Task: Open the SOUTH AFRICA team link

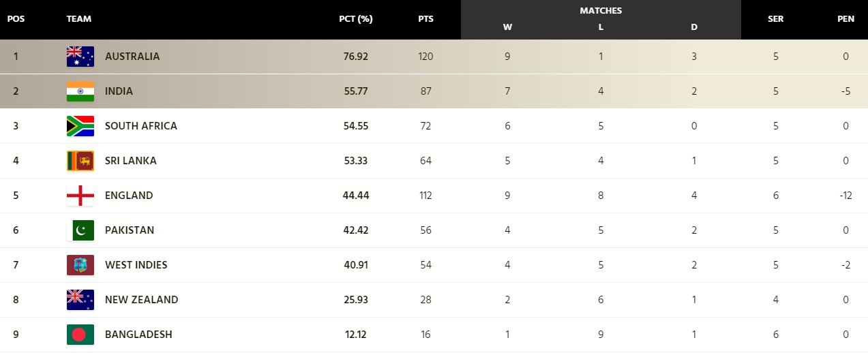Action: [x=141, y=126]
